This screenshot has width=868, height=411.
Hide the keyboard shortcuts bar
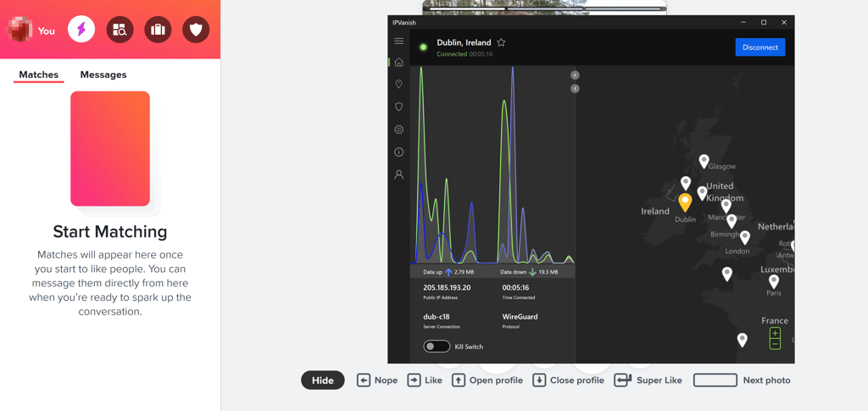click(x=323, y=380)
